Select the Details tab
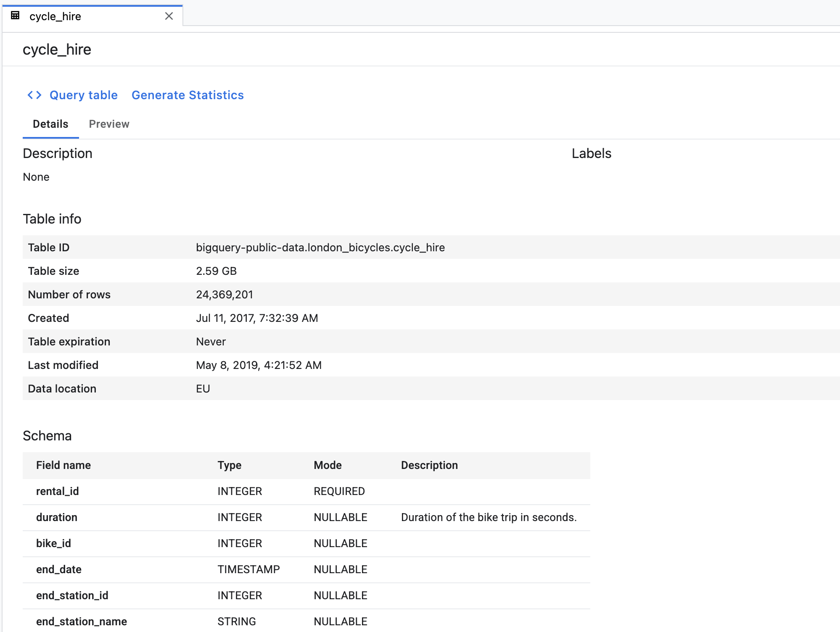The width and height of the screenshot is (840, 632). pos(50,124)
